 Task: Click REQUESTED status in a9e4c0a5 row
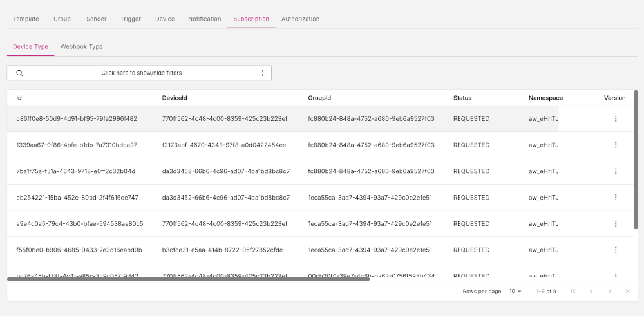pos(471,224)
